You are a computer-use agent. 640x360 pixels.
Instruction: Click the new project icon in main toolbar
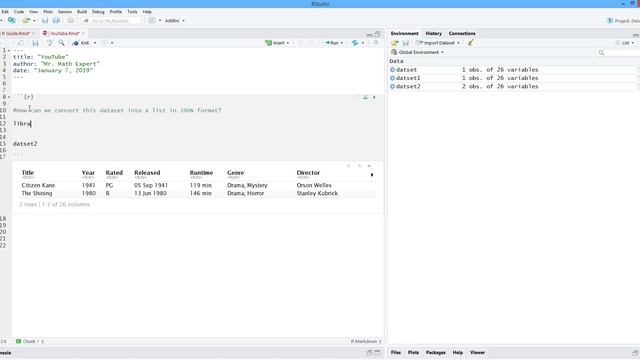point(12,20)
